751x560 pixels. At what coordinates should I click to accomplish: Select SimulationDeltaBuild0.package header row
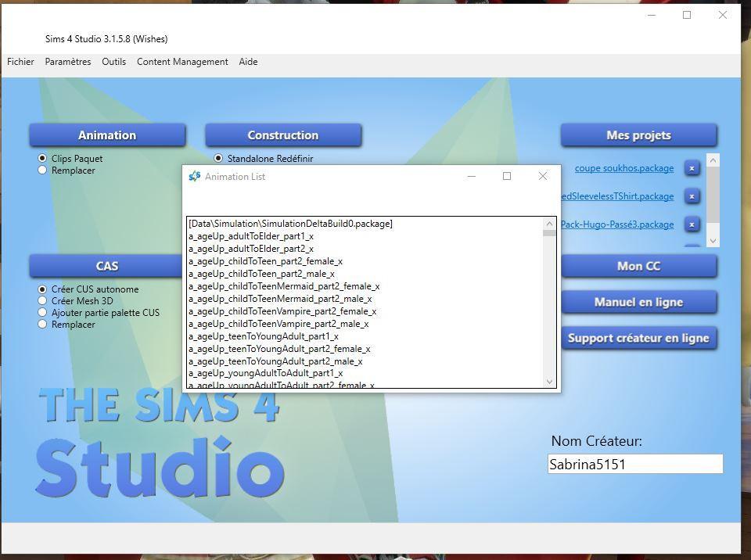tap(365, 224)
